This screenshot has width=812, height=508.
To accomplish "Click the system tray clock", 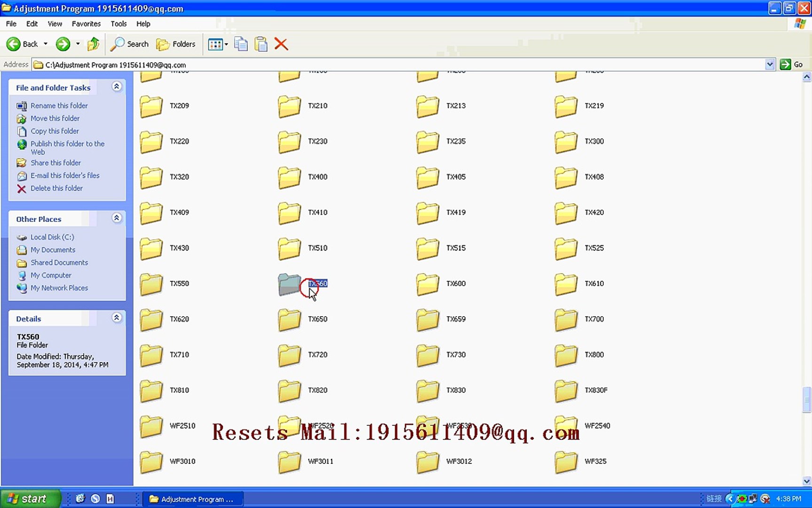I will (789, 499).
